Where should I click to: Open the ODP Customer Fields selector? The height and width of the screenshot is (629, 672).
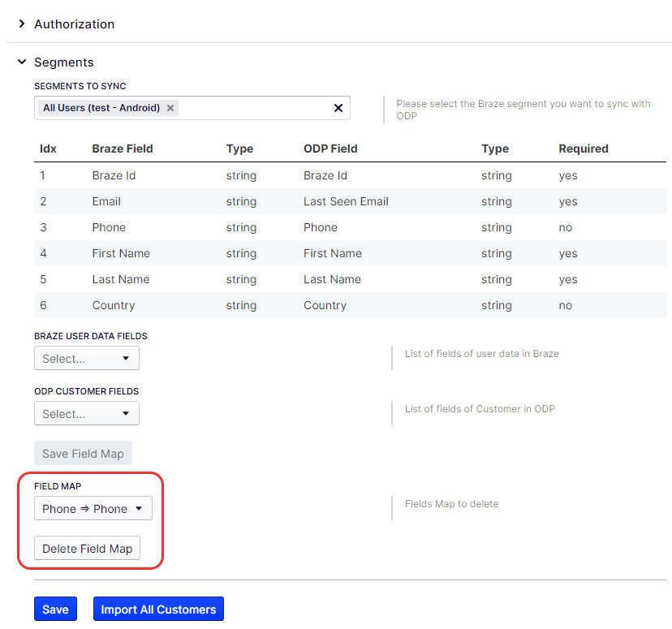coord(87,413)
